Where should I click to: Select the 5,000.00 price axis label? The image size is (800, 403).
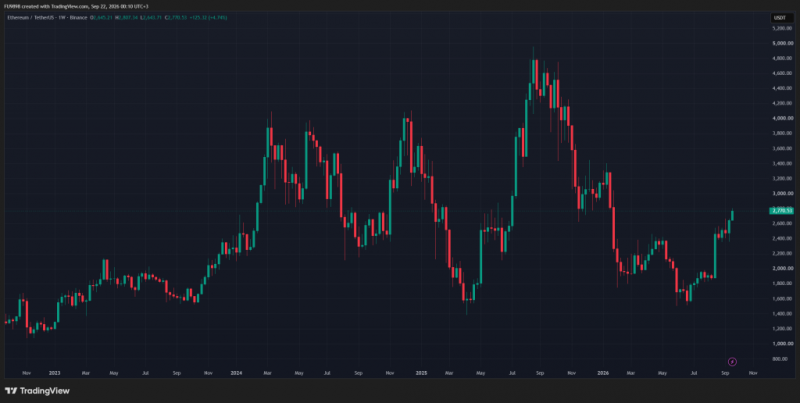pos(782,43)
